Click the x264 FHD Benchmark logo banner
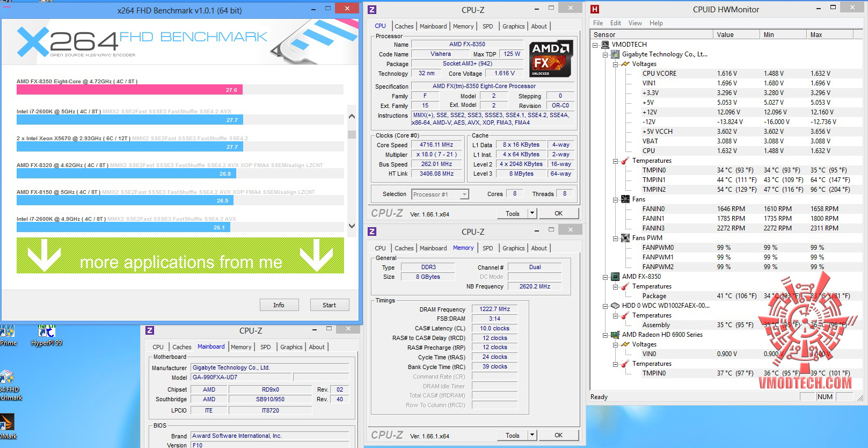Image resolution: width=868 pixels, height=448 pixels. (180, 42)
